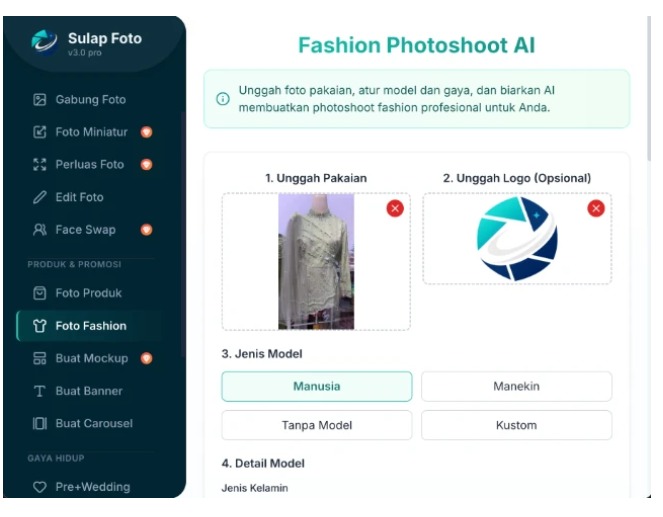Select Manusia as model type
663x517 pixels.
pyautogui.click(x=316, y=386)
